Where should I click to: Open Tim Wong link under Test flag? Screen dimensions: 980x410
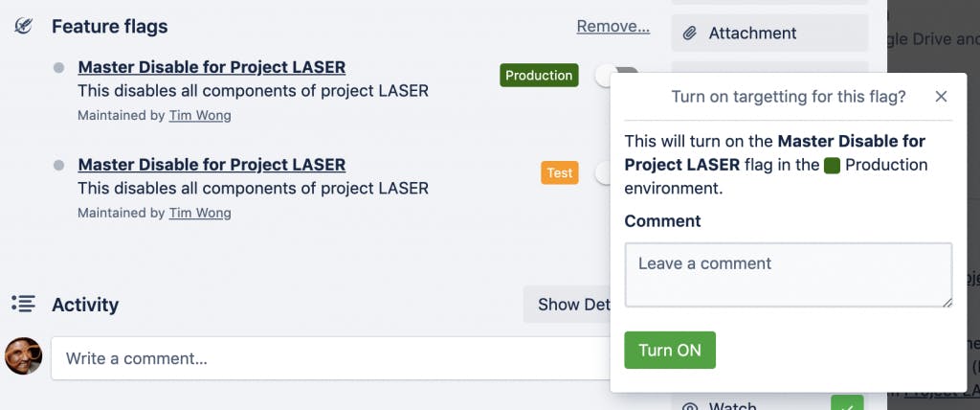(x=200, y=213)
